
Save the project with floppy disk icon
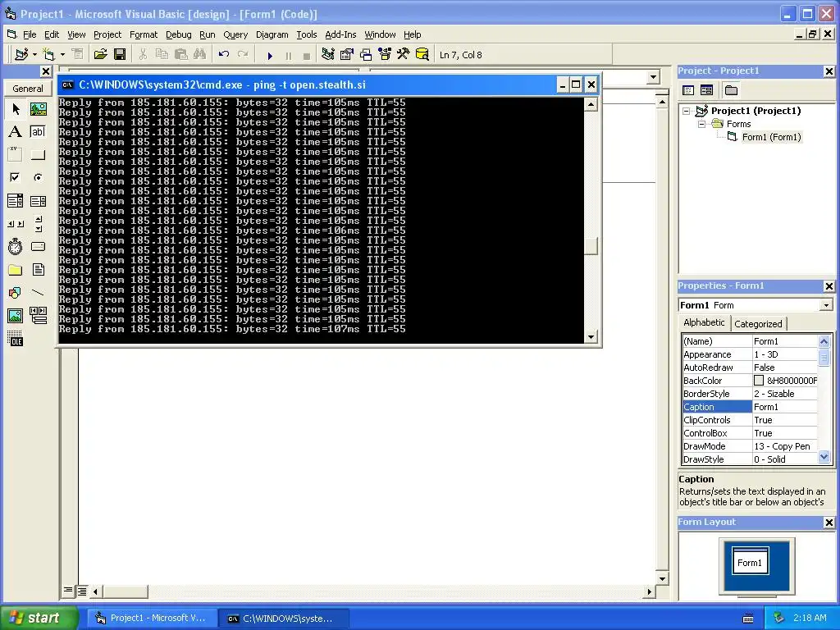(120, 54)
